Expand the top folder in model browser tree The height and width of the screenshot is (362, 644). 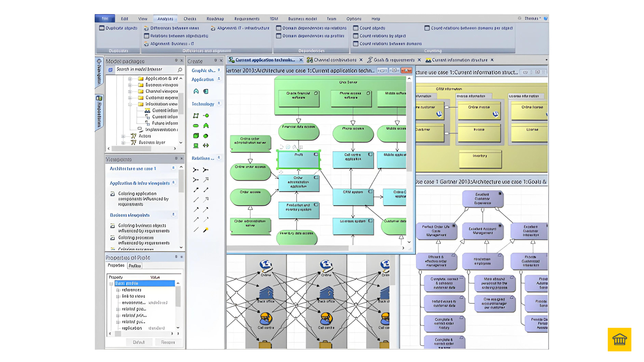[x=130, y=78]
